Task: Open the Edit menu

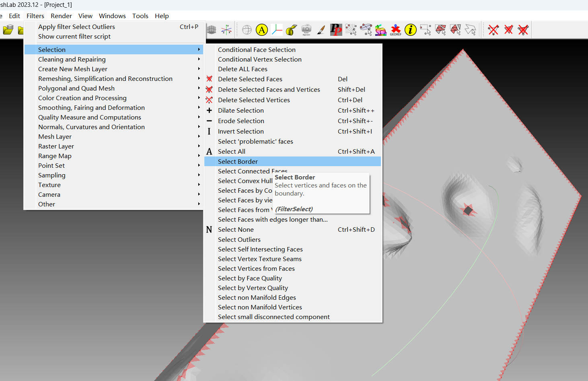Action: tap(14, 16)
